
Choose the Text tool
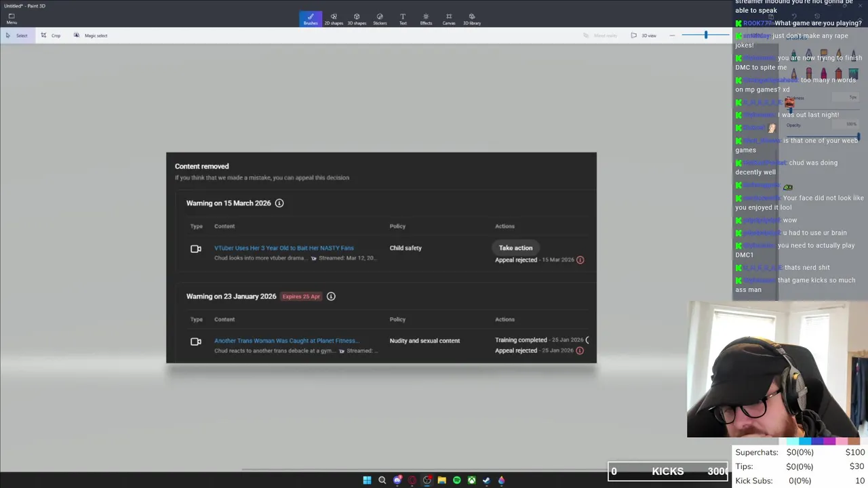pos(403,19)
